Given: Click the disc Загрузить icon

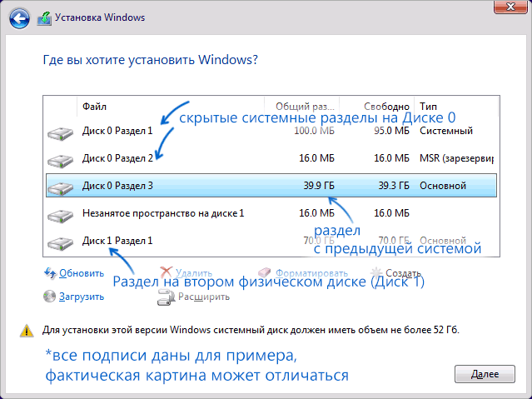Looking at the screenshot, I should [49, 297].
